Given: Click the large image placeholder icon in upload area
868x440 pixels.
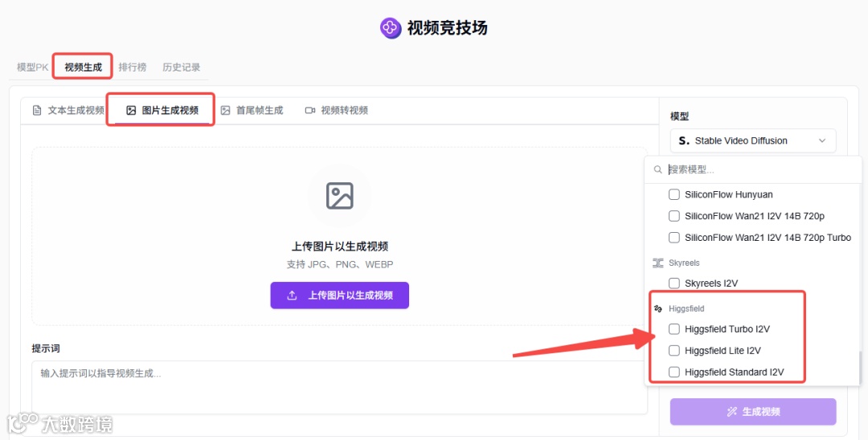Looking at the screenshot, I should point(339,196).
